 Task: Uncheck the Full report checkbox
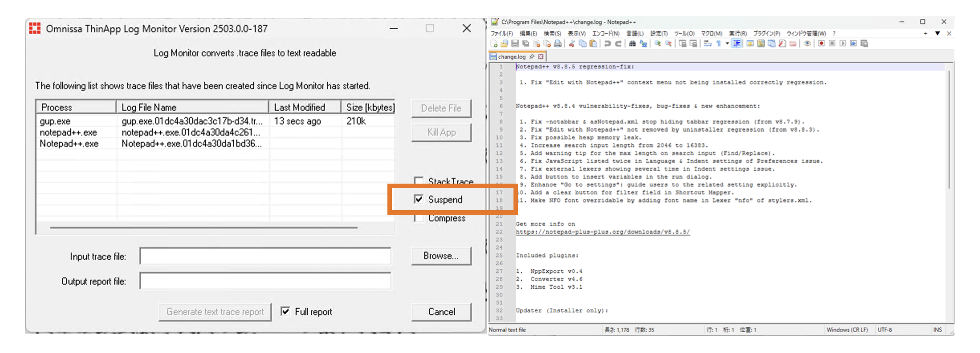[285, 312]
